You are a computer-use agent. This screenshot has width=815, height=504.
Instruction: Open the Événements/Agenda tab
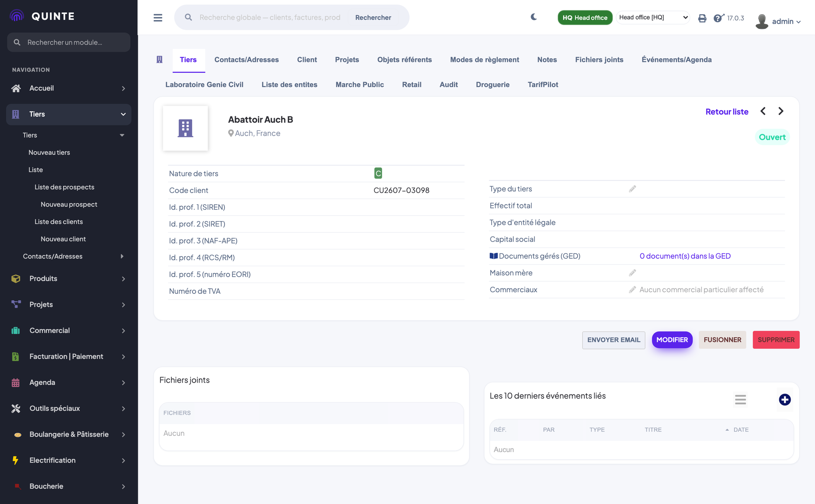676,59
